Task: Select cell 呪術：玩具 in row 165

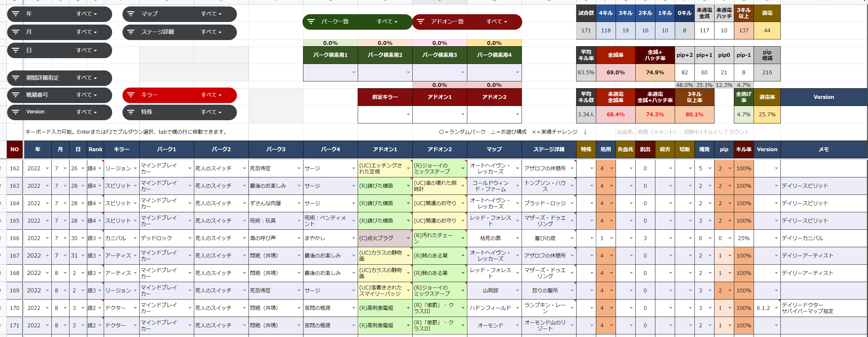Action: pos(276,221)
